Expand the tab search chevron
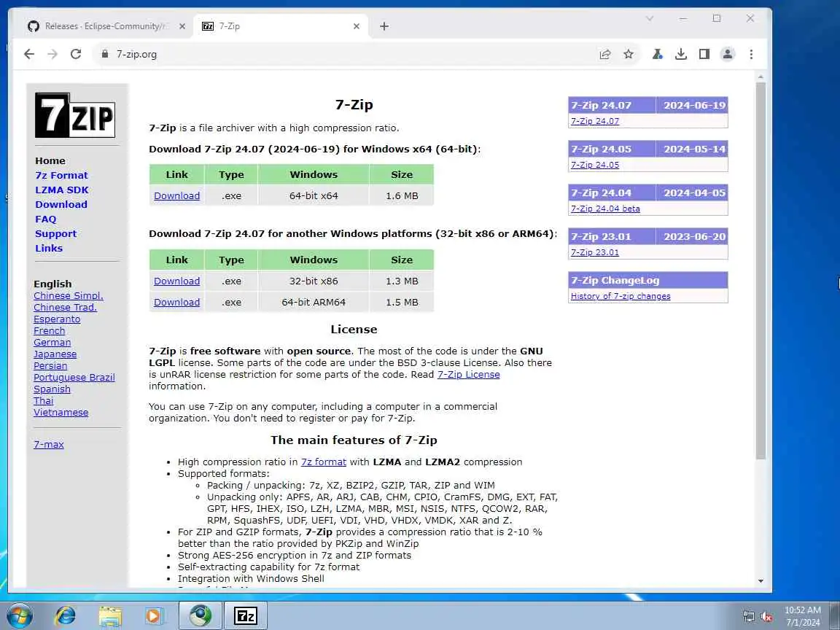This screenshot has width=840, height=630. (x=650, y=18)
